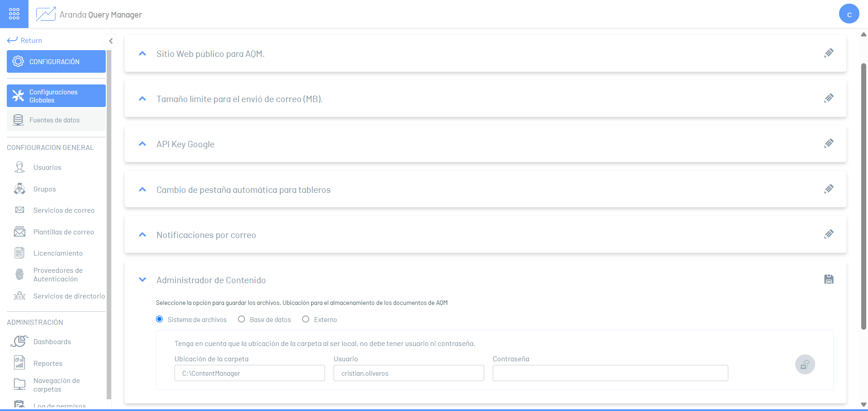
Task: Collapse the sidebar with the chevron button
Action: 111,41
